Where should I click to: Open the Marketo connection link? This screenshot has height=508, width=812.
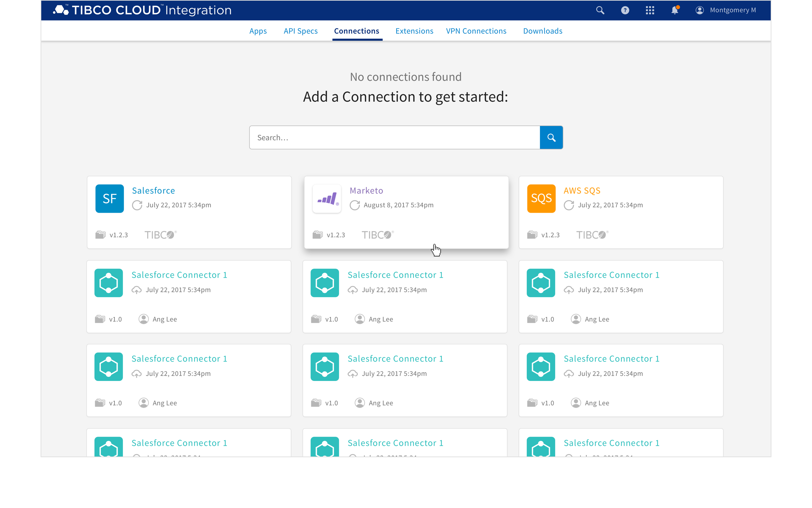pos(366,190)
